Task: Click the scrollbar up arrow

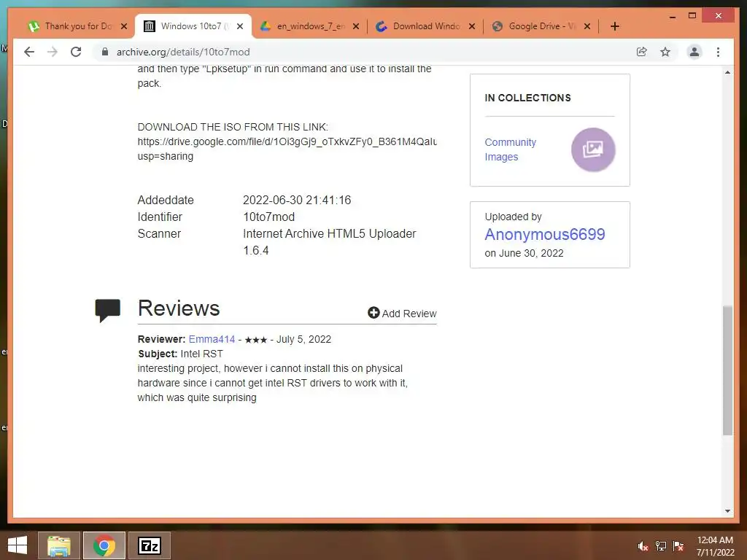Action: click(x=727, y=72)
